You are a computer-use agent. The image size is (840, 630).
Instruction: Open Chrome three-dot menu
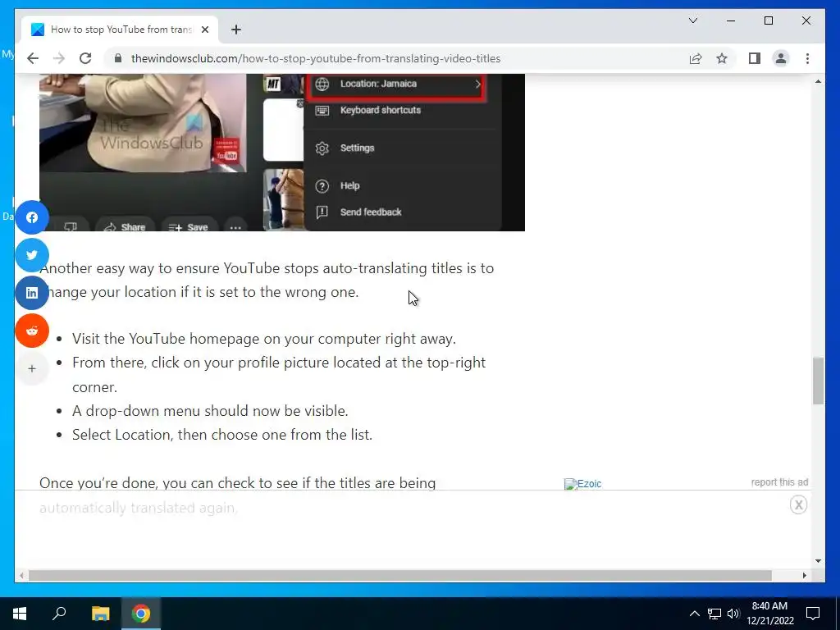(x=807, y=58)
